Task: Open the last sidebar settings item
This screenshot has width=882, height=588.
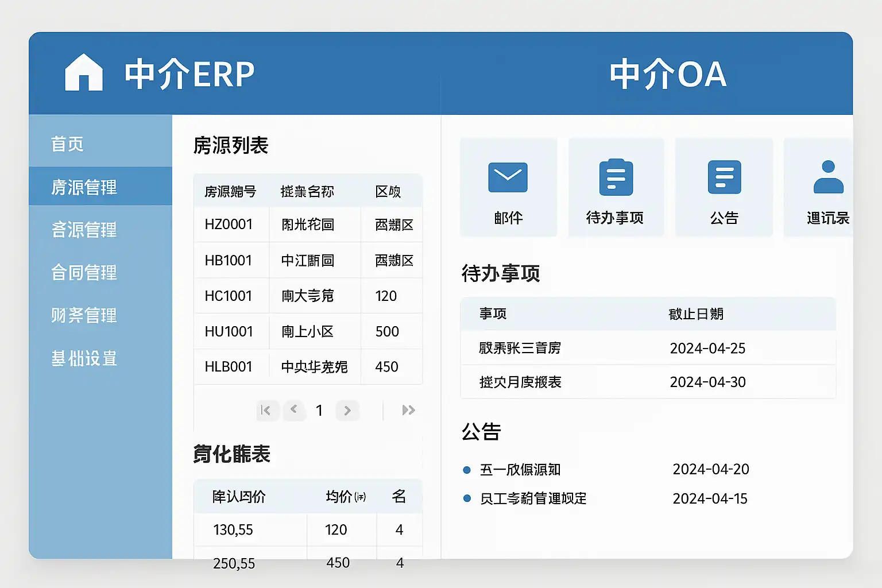Action: 84,358
